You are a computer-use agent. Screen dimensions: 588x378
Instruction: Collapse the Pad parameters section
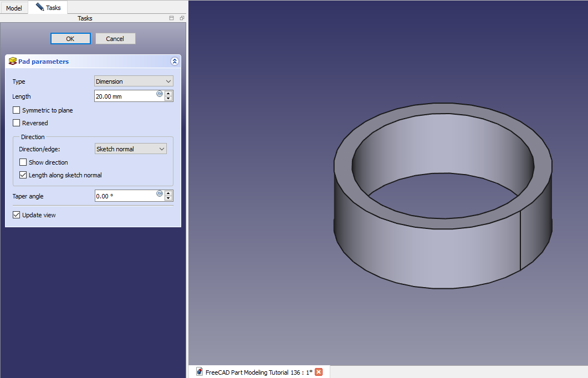coord(175,62)
